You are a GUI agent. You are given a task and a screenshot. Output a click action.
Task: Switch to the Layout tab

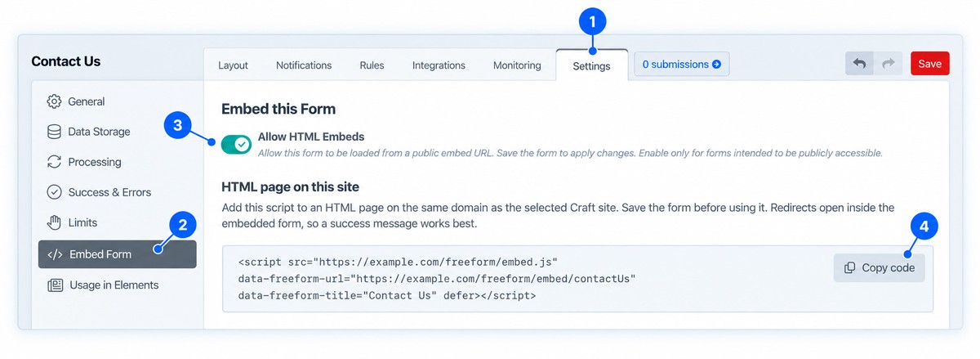[x=233, y=65]
